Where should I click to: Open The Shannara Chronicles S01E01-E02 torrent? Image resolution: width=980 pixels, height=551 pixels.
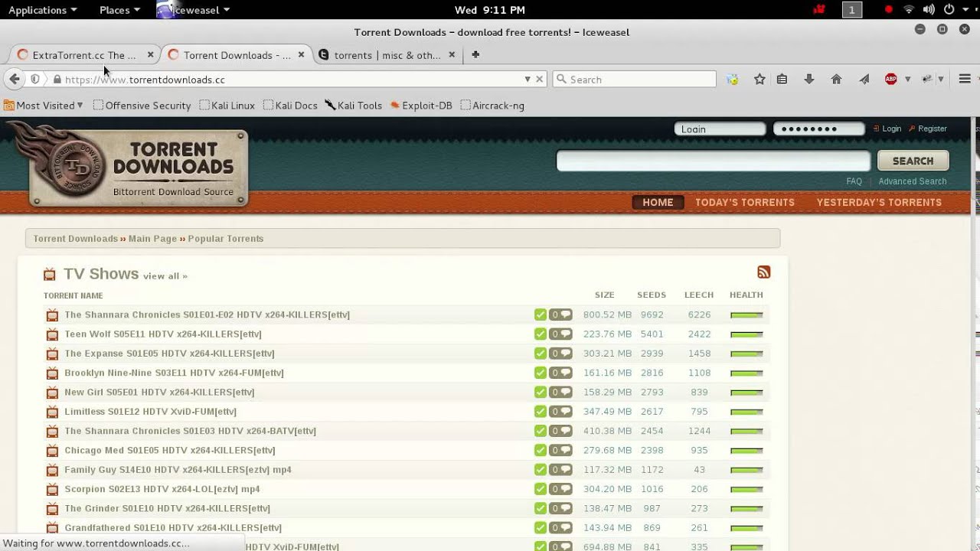tap(207, 315)
